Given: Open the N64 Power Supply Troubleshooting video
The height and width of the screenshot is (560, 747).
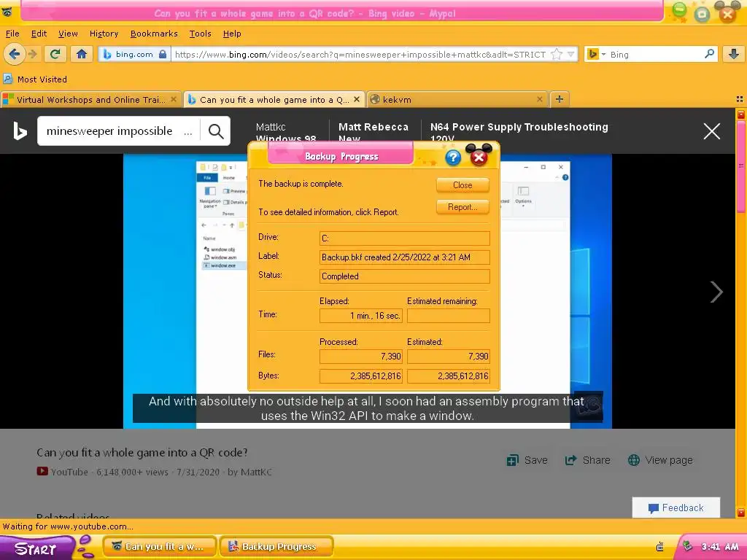Looking at the screenshot, I should [x=519, y=133].
